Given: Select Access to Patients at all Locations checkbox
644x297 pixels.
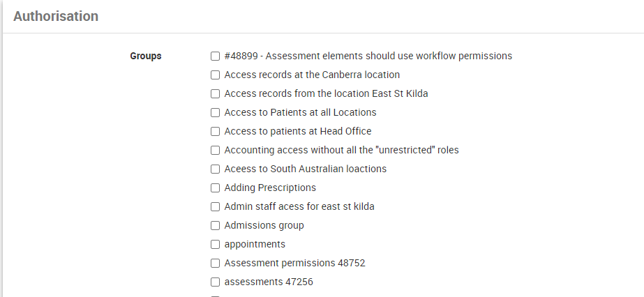Looking at the screenshot, I should pyautogui.click(x=216, y=112).
